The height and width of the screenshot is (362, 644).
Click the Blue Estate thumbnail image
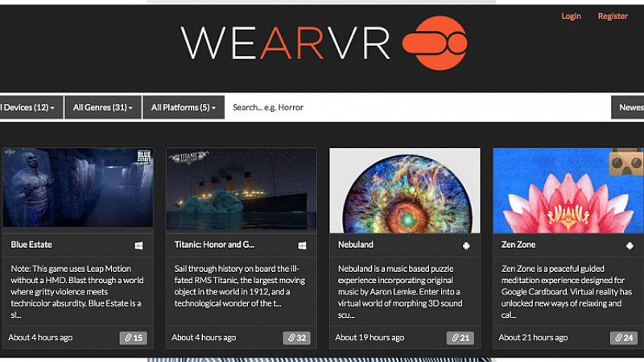coord(77,187)
